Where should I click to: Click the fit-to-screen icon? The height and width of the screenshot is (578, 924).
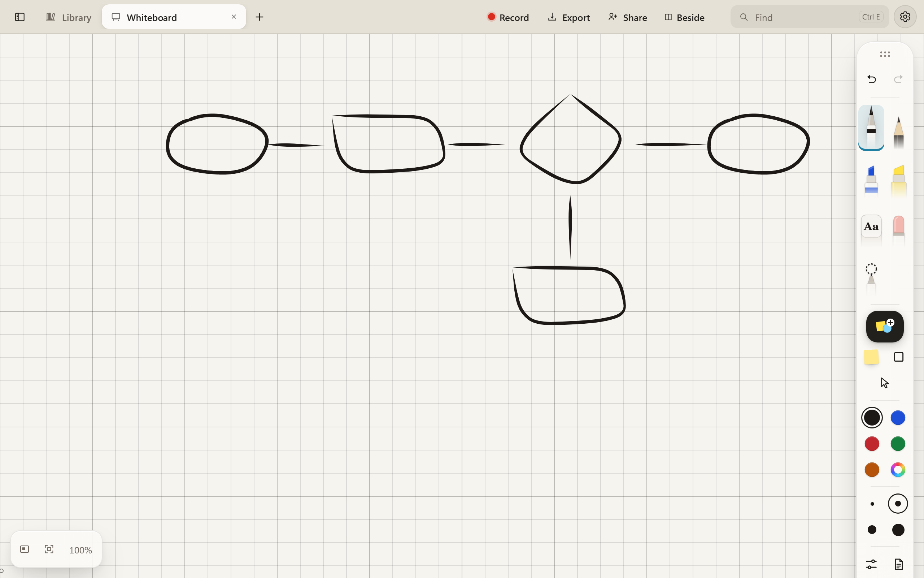click(49, 549)
